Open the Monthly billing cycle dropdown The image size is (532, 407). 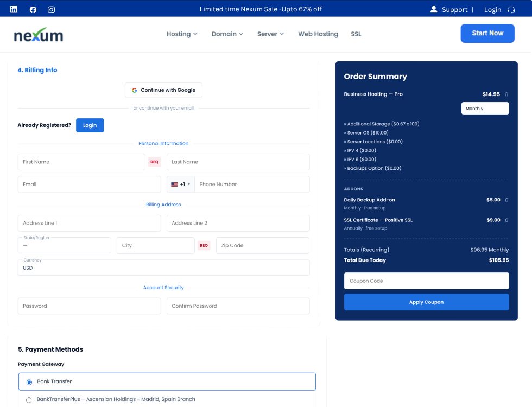(485, 109)
